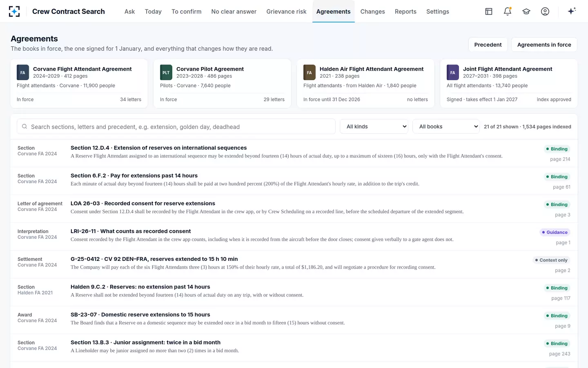This screenshot has height=368, width=588.
Task: Go to the Ask tab
Action: (x=129, y=11)
